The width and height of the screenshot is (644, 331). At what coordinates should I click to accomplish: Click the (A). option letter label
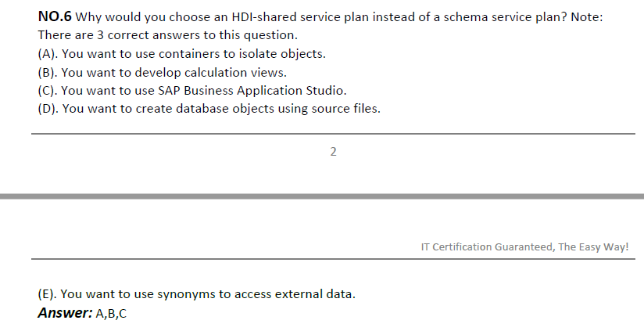[x=48, y=54]
